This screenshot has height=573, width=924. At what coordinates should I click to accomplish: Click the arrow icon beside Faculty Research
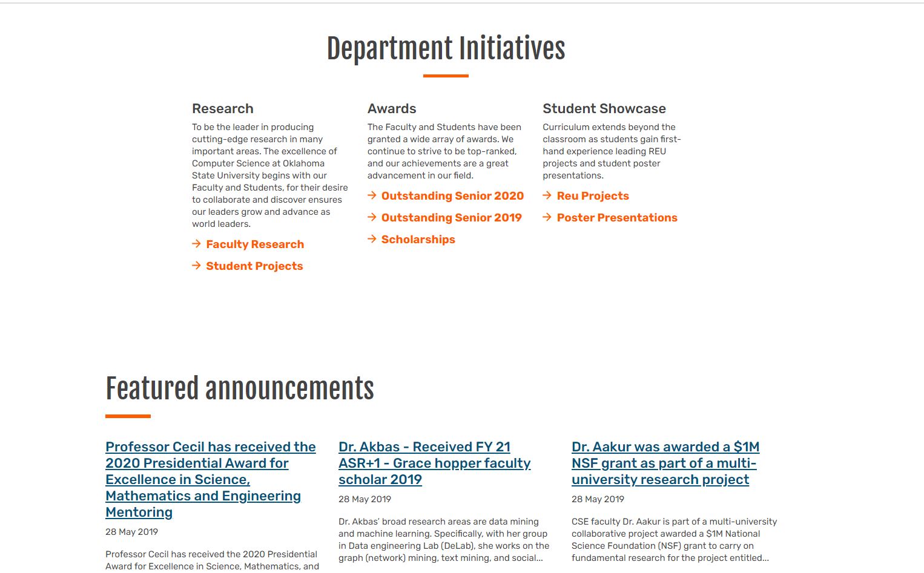[x=196, y=244]
